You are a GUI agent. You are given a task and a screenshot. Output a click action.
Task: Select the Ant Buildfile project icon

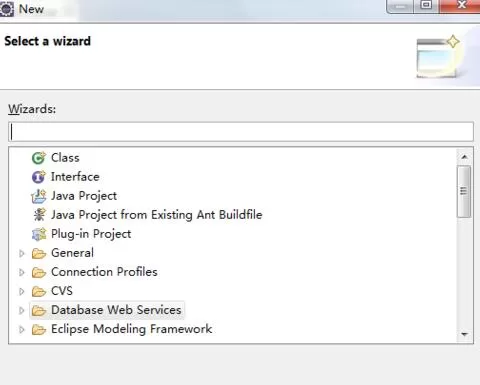(x=39, y=215)
